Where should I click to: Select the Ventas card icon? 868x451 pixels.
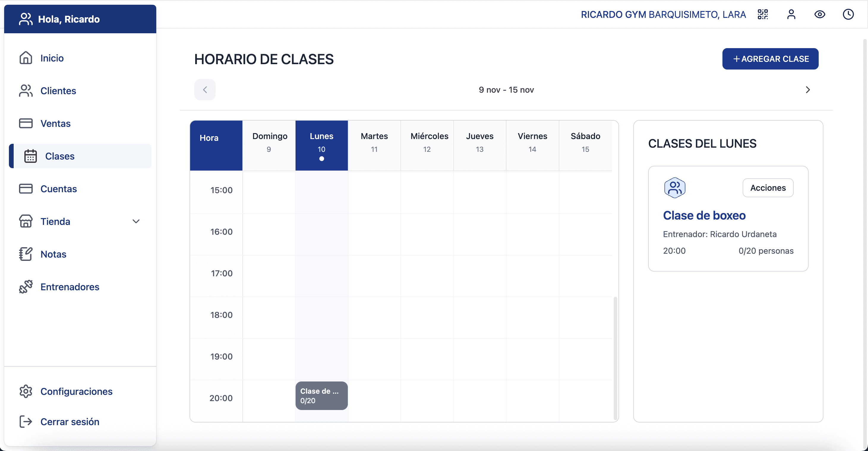click(x=25, y=123)
